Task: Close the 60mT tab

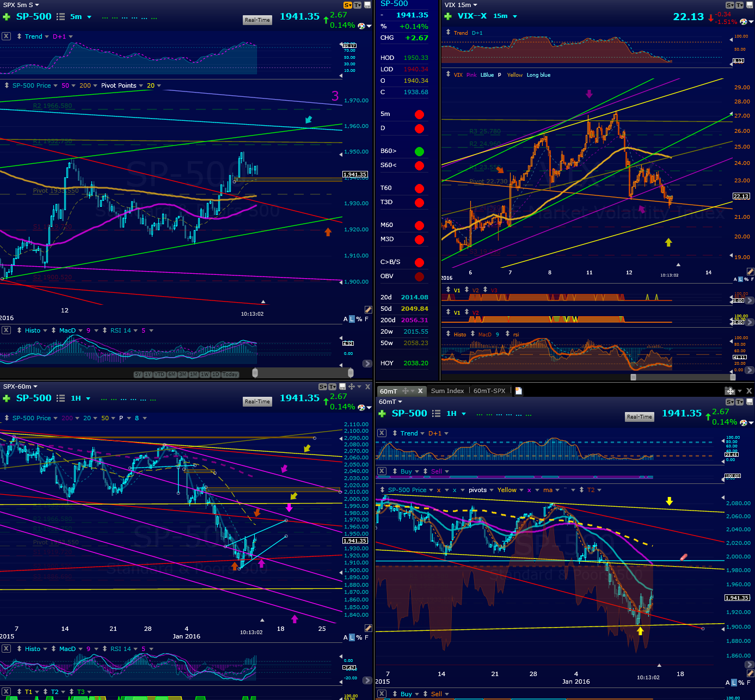Action: [x=420, y=391]
